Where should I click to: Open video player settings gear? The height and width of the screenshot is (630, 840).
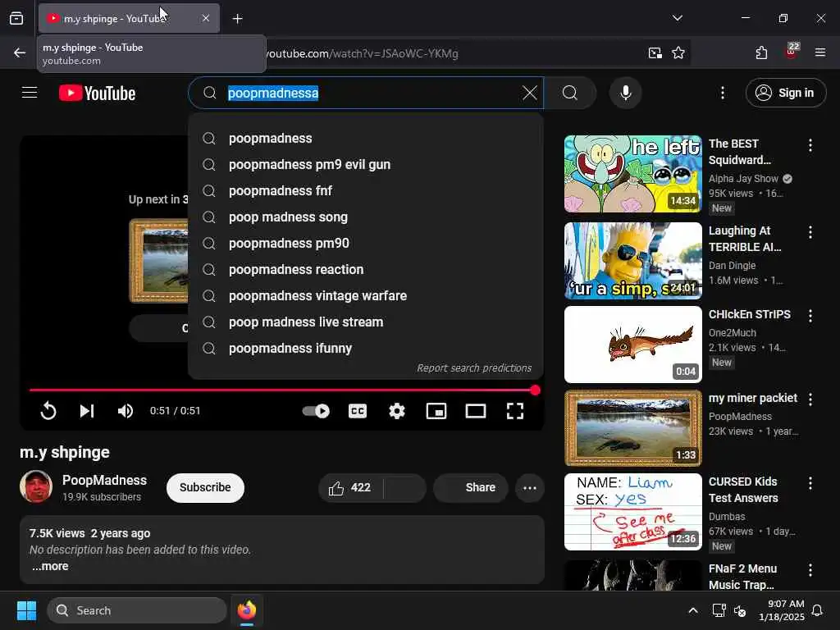(x=396, y=411)
